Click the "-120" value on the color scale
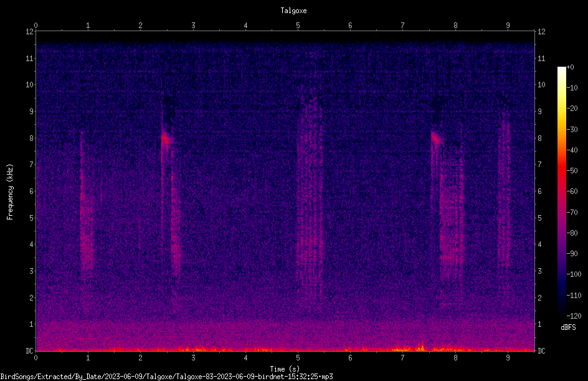Viewport: 588px width, 381px height. click(x=574, y=316)
